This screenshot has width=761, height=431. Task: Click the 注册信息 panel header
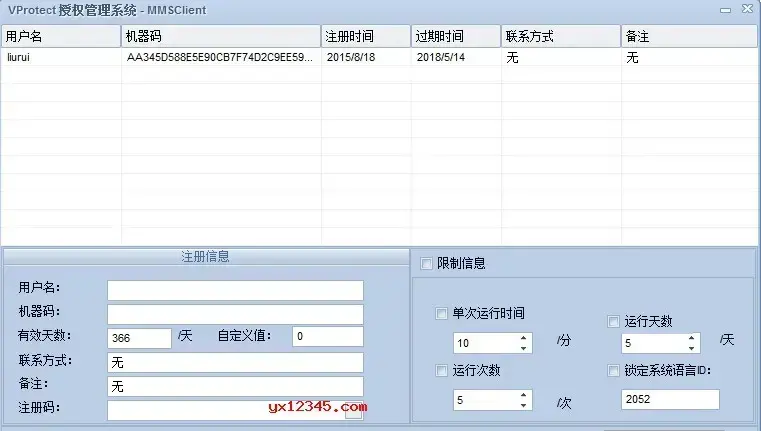[206, 257]
